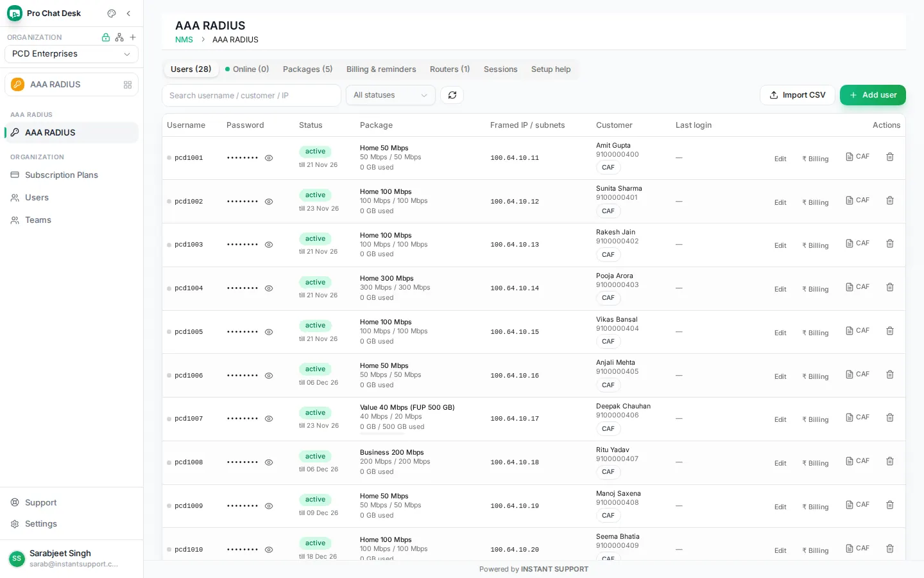
Task: Click the plus icon beside ORGANIZATION
Action: (x=133, y=37)
